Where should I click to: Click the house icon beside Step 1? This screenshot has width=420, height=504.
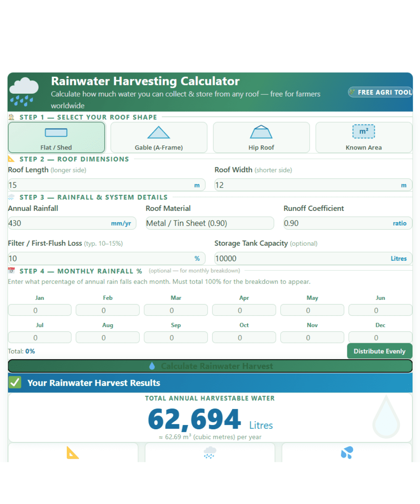[11, 117]
